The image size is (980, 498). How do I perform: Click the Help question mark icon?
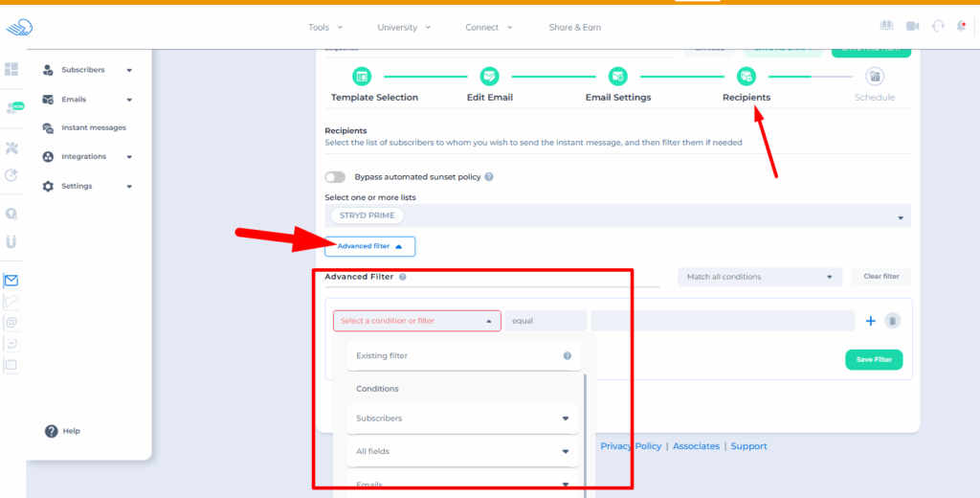[52, 431]
